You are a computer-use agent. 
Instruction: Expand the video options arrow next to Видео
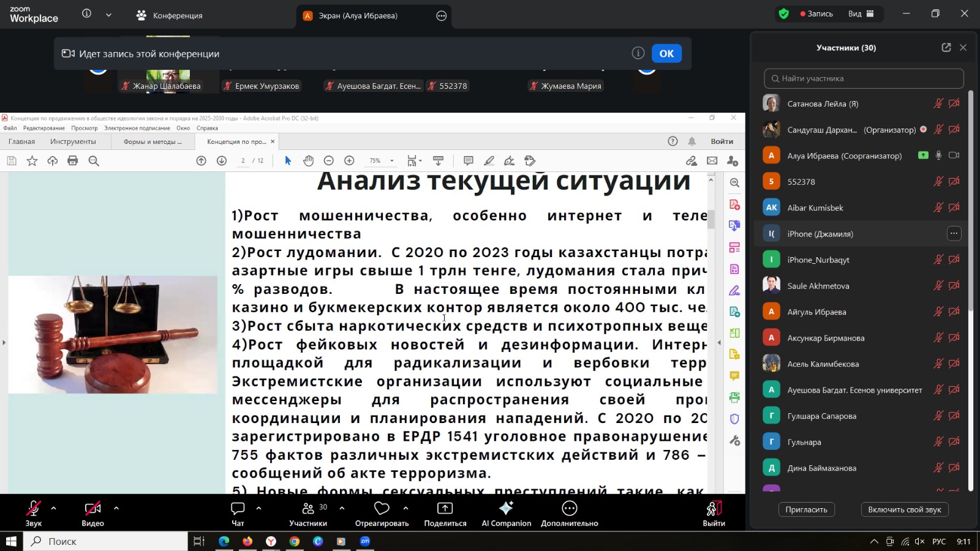[x=116, y=508]
